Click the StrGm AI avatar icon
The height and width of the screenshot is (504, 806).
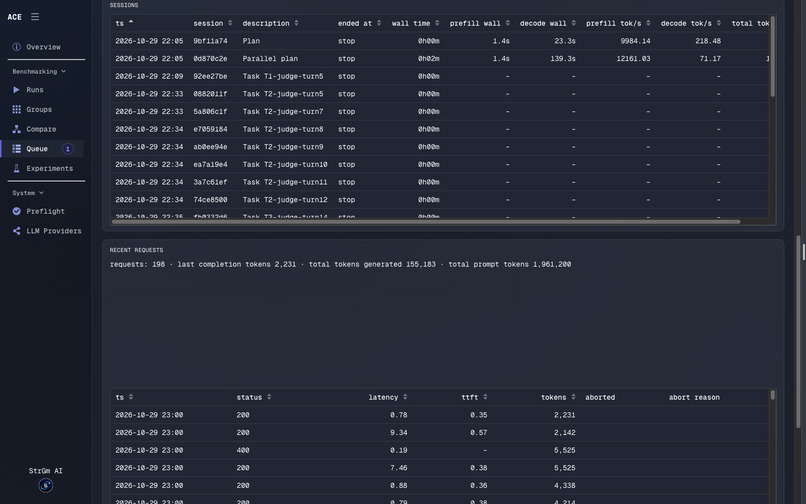pyautogui.click(x=46, y=485)
